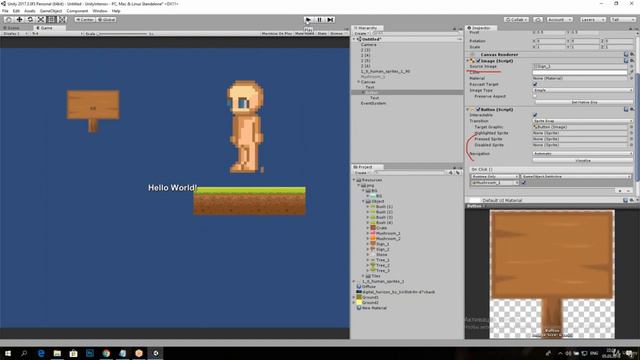Click the Step frame button
The height and width of the screenshot is (360, 640).
coord(331,19)
